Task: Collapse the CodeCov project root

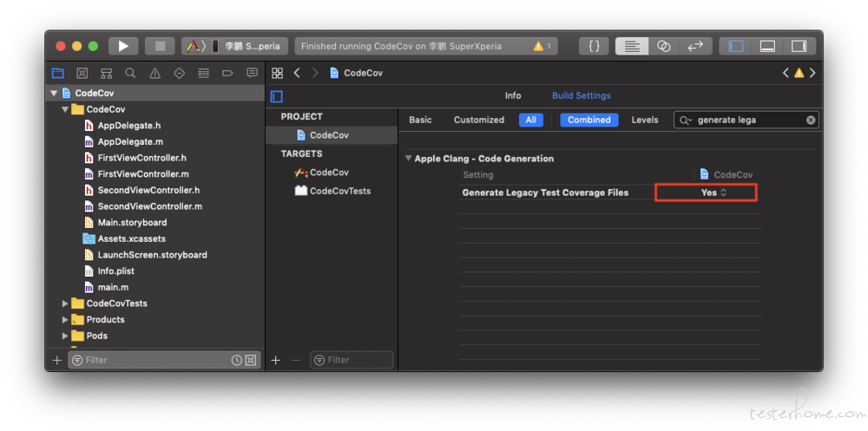Action: click(54, 94)
